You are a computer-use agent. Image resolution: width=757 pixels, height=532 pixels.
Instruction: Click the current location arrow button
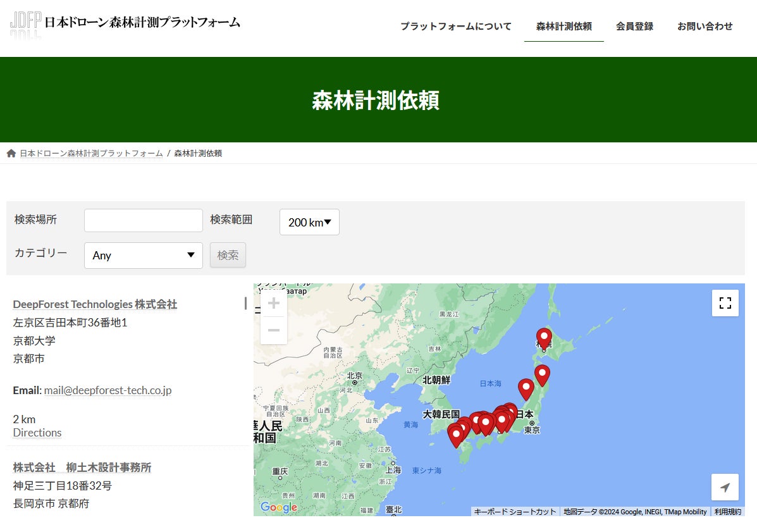[725, 487]
